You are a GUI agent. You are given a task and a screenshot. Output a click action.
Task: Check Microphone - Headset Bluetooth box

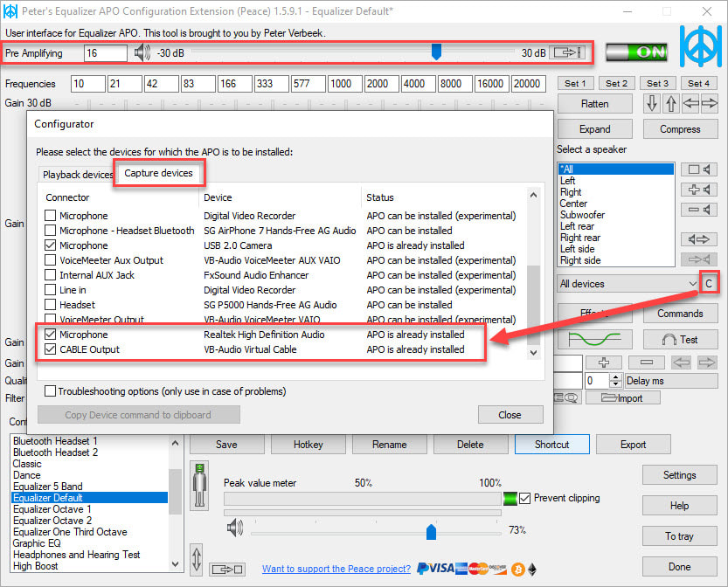point(50,231)
